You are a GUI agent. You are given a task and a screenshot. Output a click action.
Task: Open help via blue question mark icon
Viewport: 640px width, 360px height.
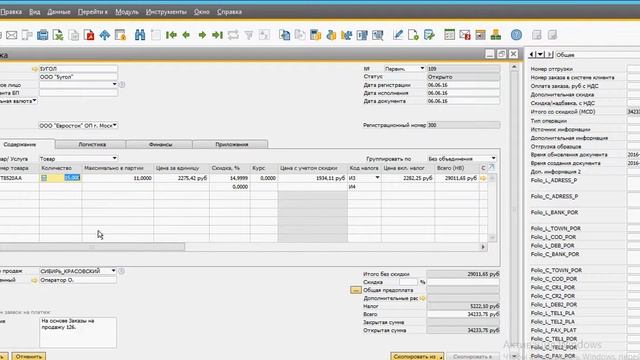516,35
